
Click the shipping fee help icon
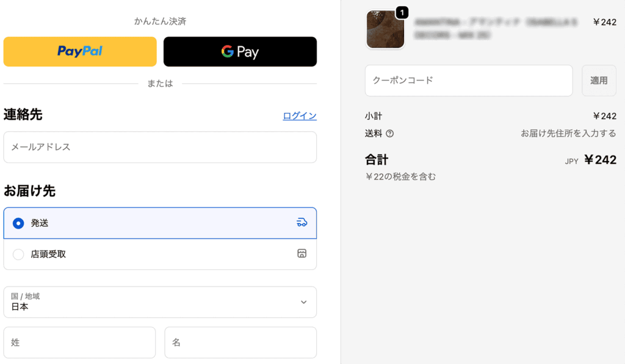pos(390,134)
